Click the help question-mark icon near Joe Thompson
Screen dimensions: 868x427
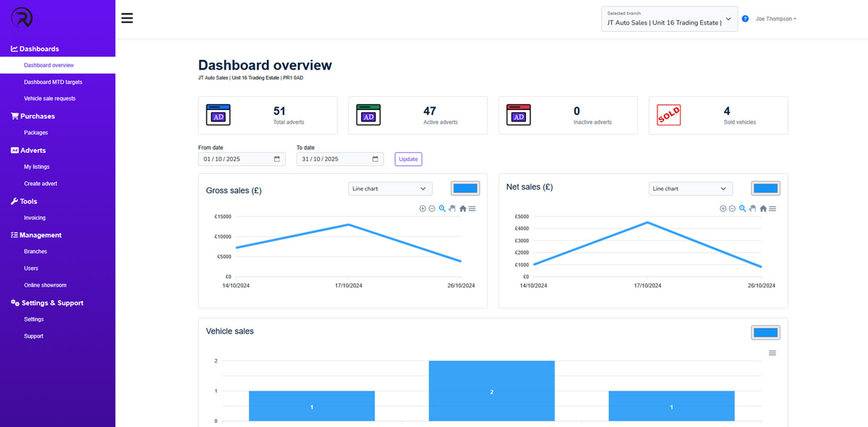coord(744,19)
